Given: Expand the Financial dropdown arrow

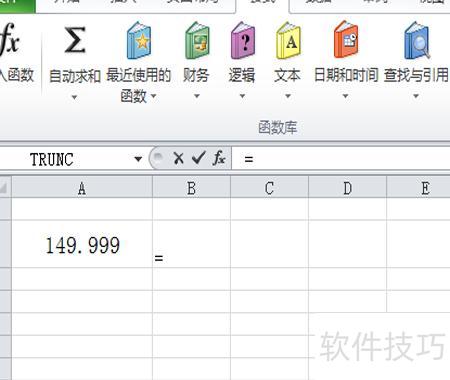Looking at the screenshot, I should 197,96.
